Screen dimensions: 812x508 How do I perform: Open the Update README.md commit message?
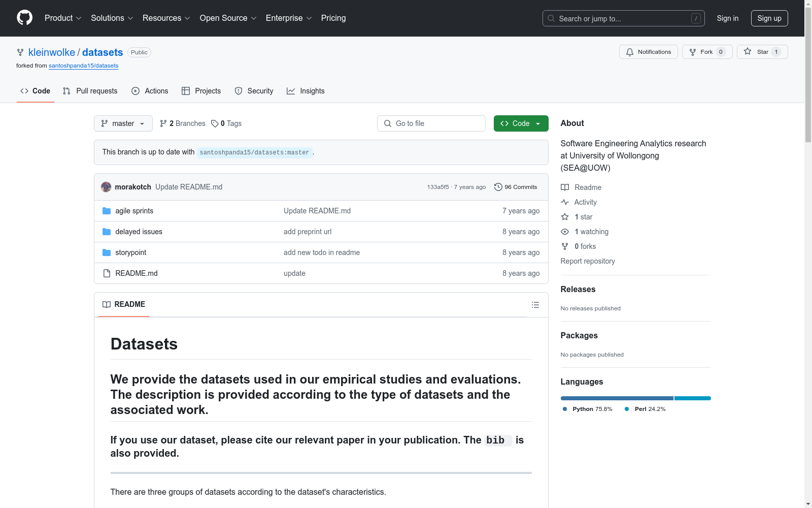coord(189,187)
